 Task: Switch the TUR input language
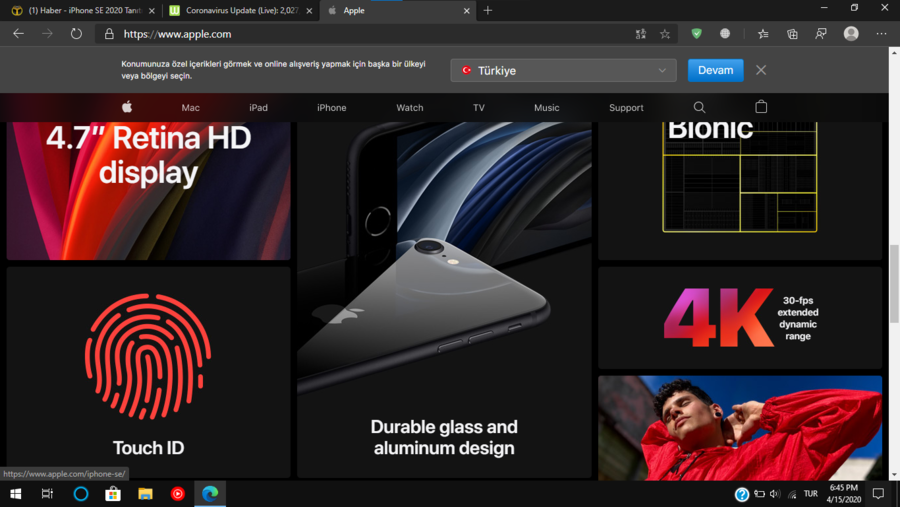pyautogui.click(x=810, y=494)
